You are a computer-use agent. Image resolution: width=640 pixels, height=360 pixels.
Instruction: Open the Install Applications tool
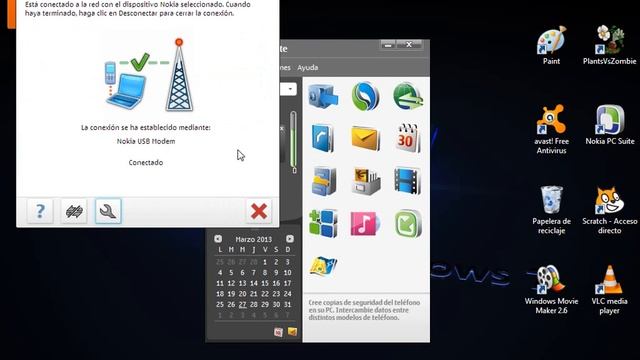point(323,223)
